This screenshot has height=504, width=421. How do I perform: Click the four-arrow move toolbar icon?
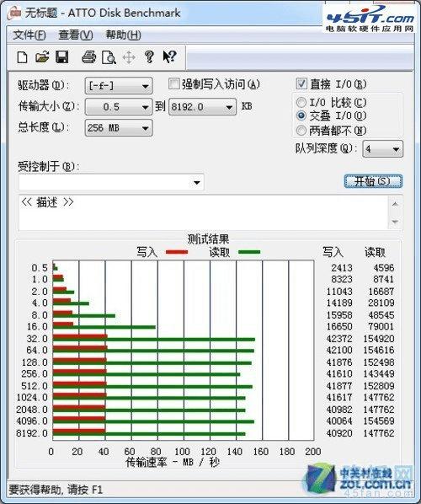click(x=129, y=58)
